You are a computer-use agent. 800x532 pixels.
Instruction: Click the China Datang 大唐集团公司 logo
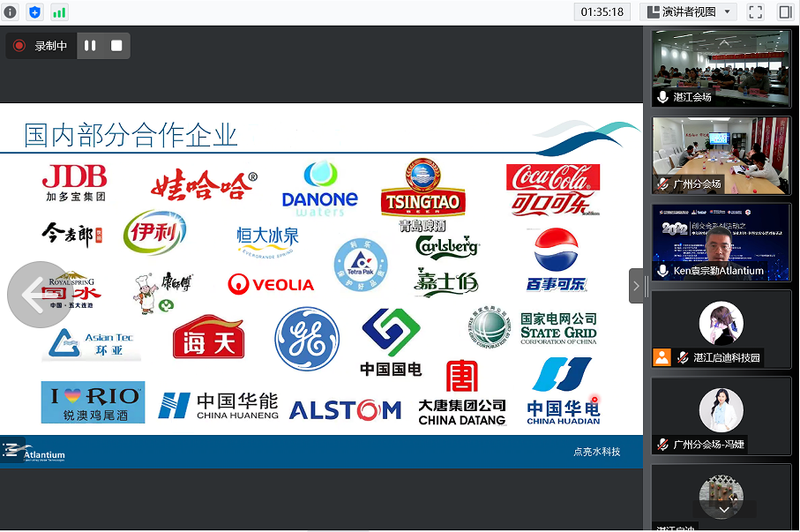pyautogui.click(x=462, y=393)
